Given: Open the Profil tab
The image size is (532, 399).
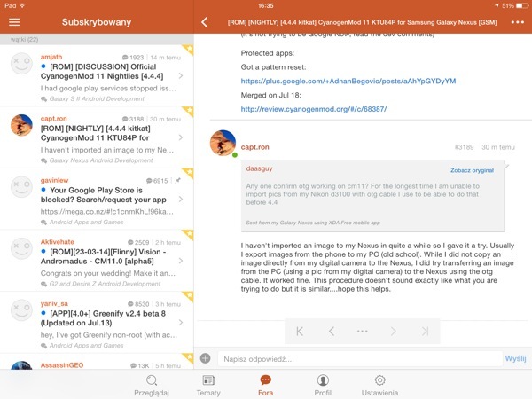Looking at the screenshot, I should (x=323, y=386).
